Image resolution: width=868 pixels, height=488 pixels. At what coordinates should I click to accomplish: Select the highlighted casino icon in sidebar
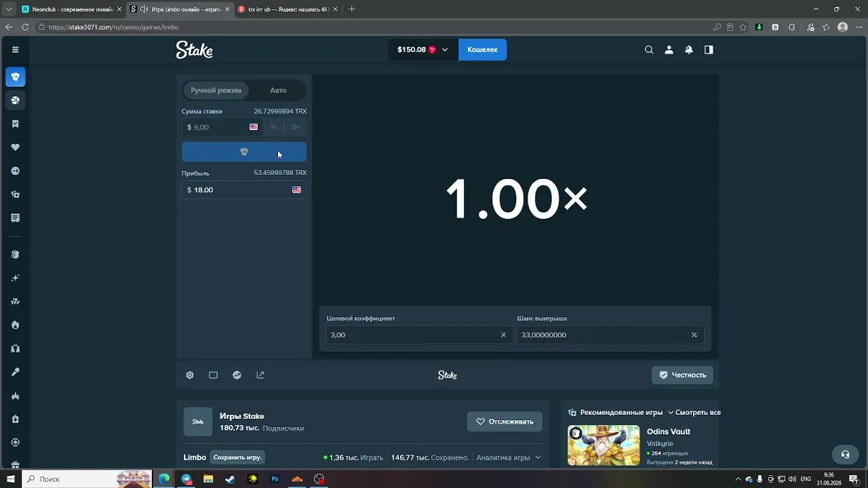click(x=16, y=77)
